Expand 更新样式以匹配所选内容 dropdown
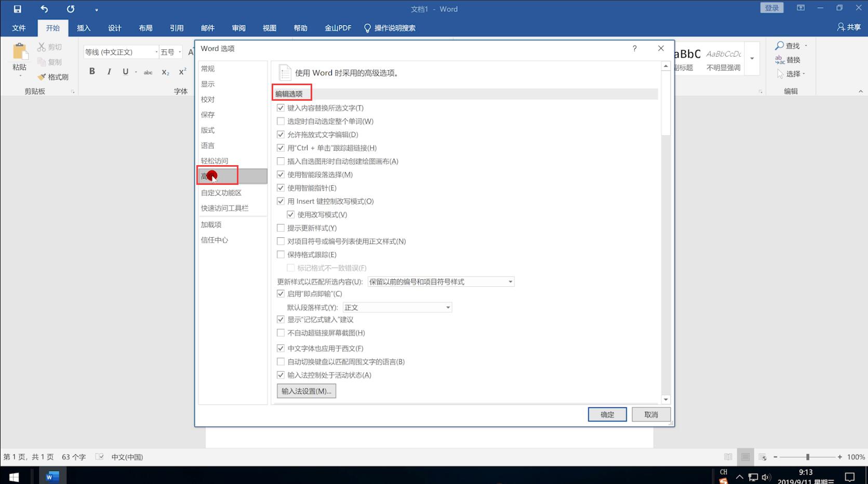The image size is (868, 484). pos(510,281)
